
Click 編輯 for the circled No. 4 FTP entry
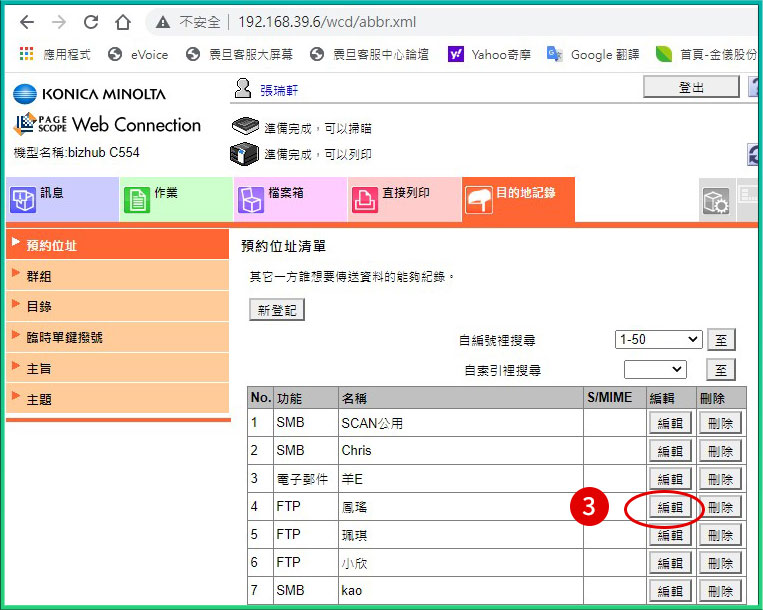(x=669, y=507)
